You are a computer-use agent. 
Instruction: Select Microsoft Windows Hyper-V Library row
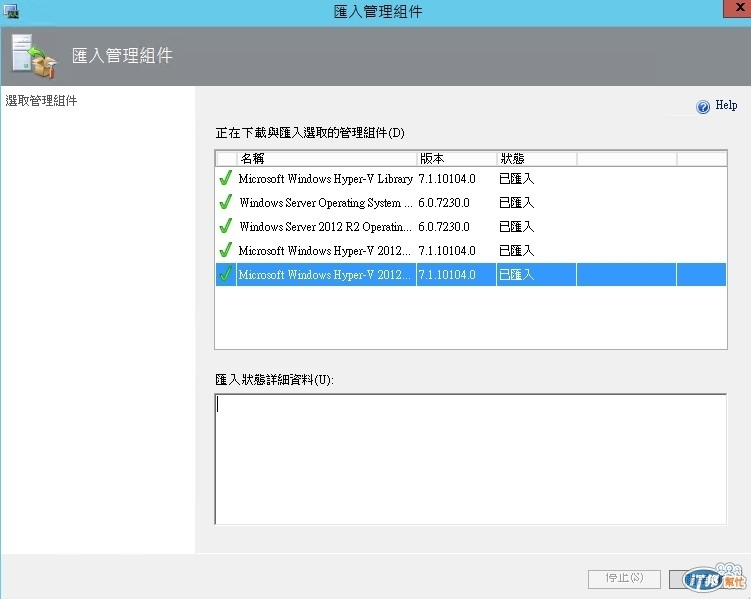click(471, 179)
